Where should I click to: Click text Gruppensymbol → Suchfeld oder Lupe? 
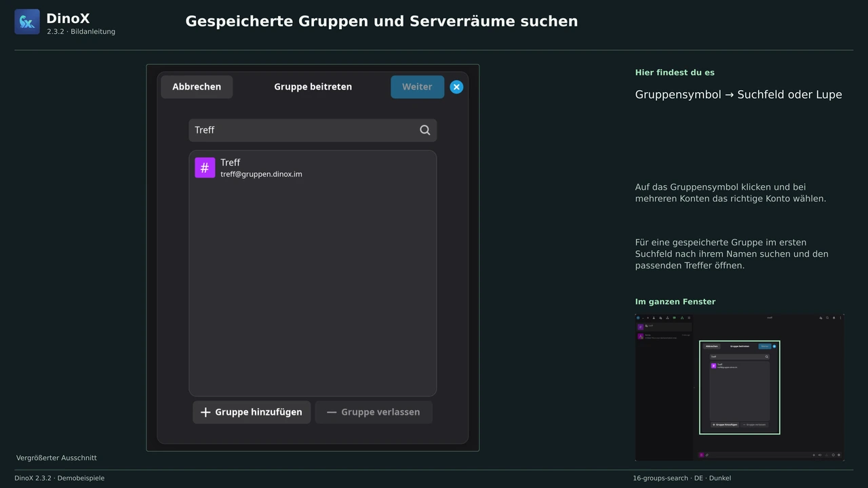(738, 95)
